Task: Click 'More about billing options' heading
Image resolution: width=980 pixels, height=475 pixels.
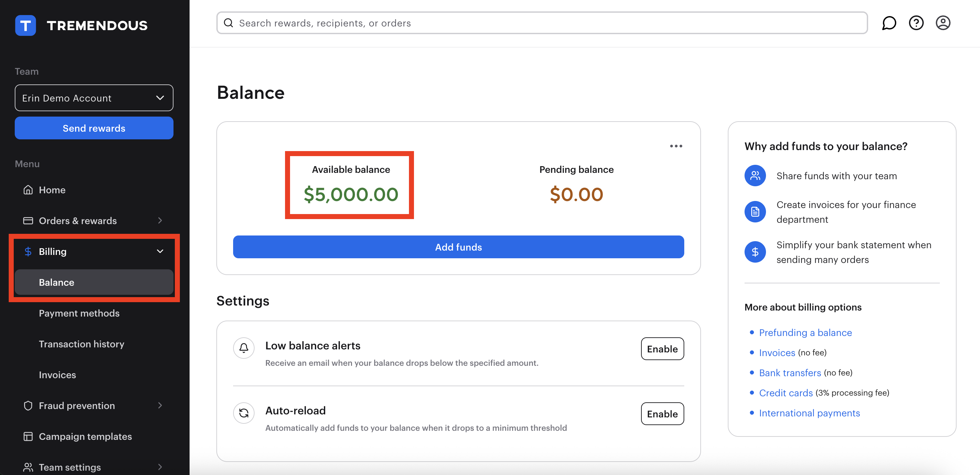Action: coord(803,307)
